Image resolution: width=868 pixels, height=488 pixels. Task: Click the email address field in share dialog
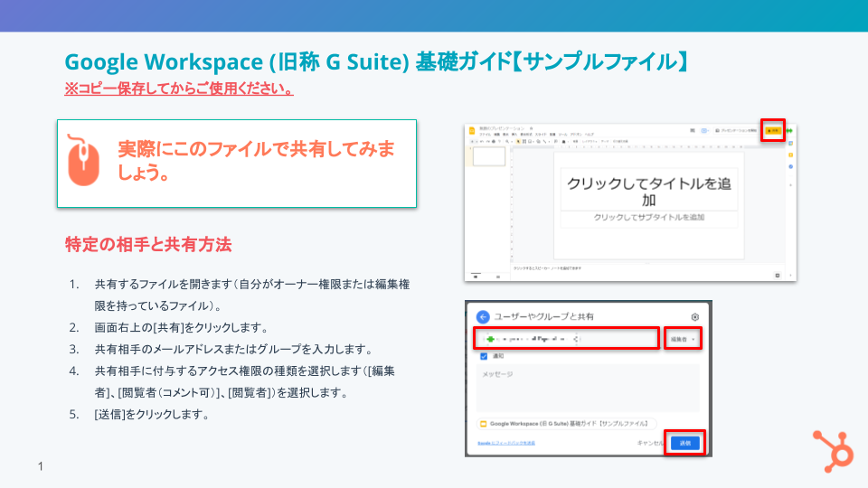click(566, 339)
